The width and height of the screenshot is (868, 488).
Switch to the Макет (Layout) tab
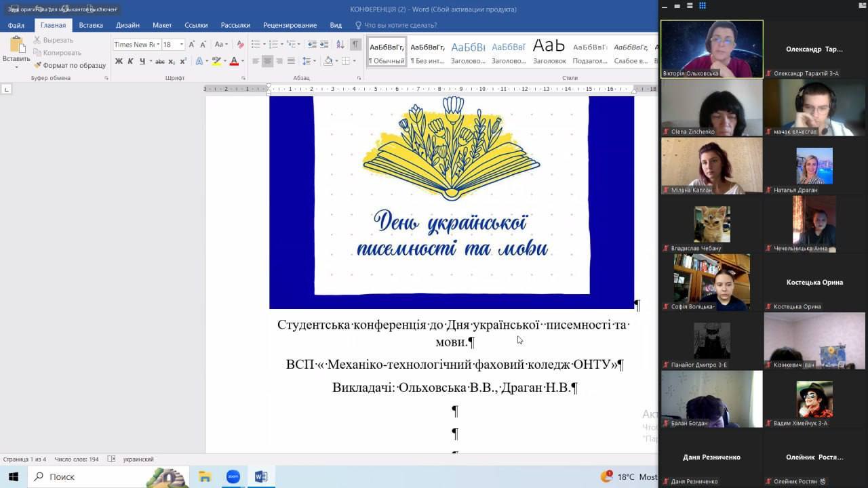click(x=162, y=25)
